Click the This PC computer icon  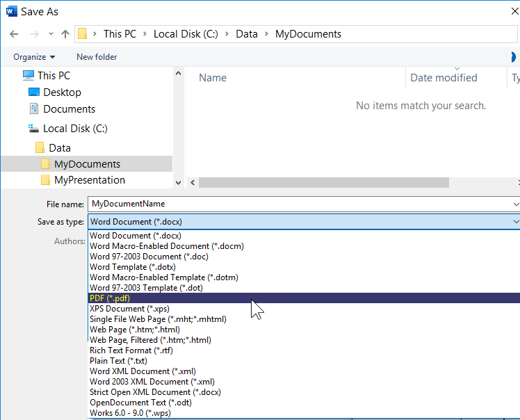(29, 76)
